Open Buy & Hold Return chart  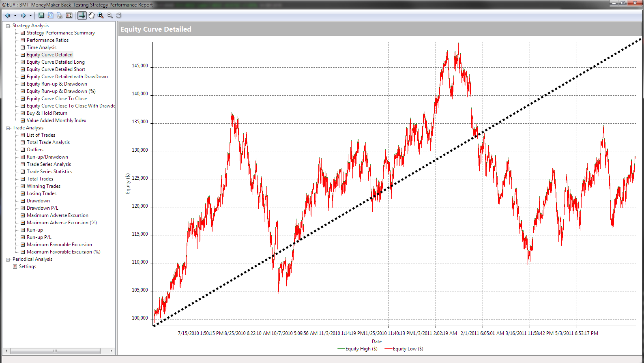(47, 113)
